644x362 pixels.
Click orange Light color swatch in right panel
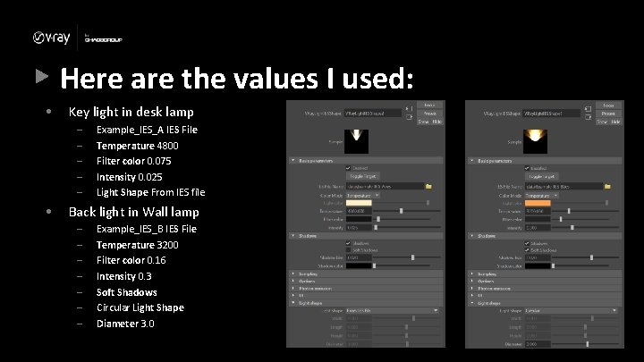pos(538,203)
